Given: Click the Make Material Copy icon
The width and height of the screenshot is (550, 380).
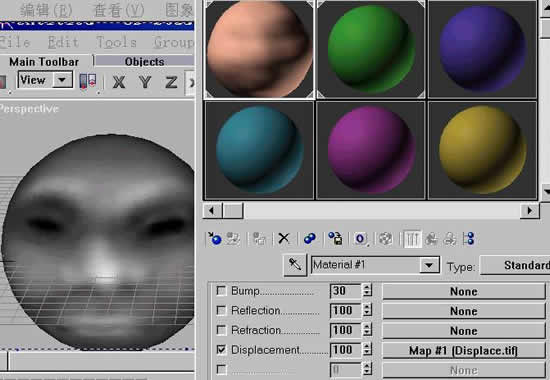Looking at the screenshot, I should point(309,239).
